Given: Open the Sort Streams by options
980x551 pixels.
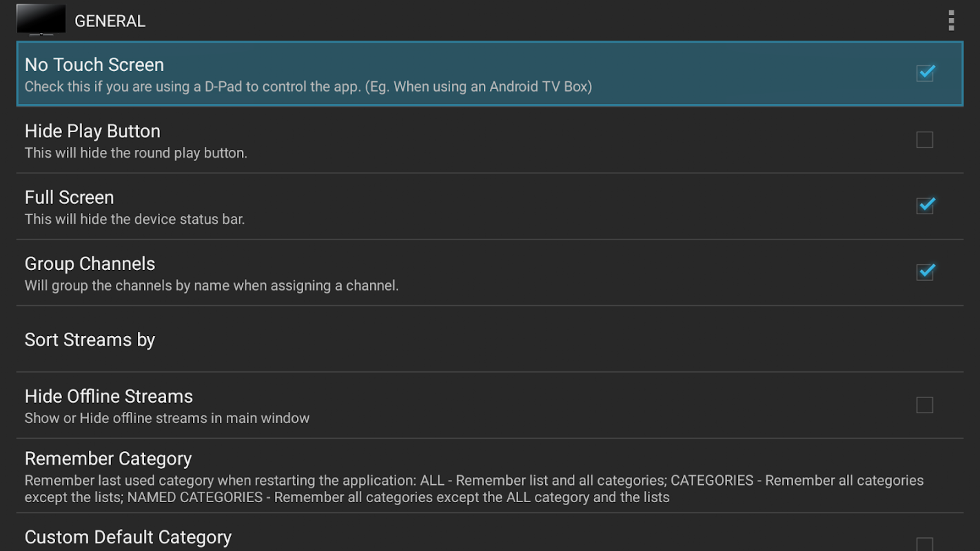Looking at the screenshot, I should pyautogui.click(x=90, y=340).
